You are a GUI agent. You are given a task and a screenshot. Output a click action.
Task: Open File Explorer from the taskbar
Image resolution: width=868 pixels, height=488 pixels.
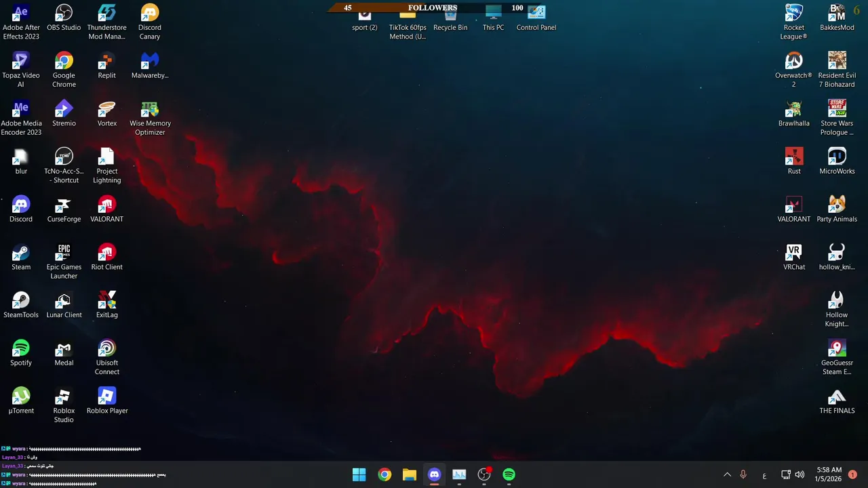coord(410,474)
